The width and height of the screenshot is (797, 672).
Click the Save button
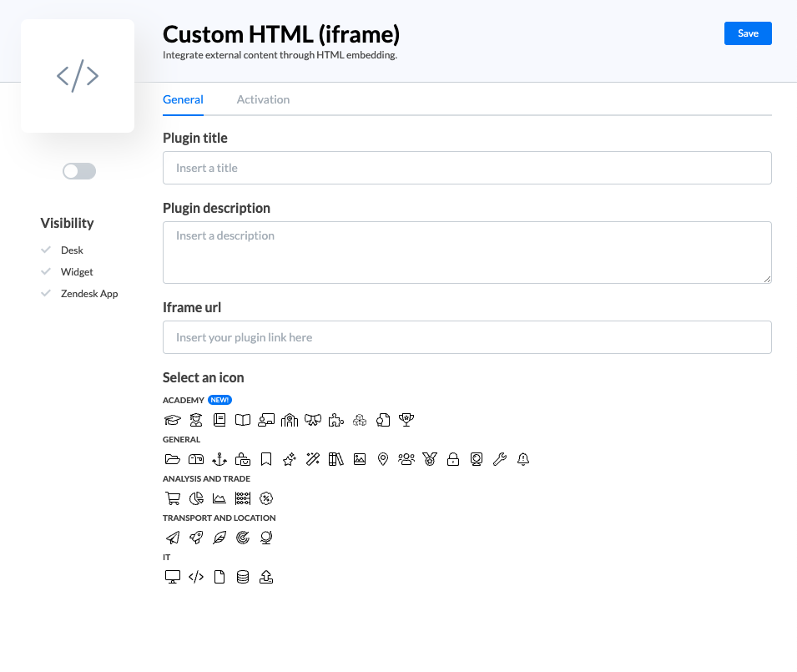coord(748,33)
